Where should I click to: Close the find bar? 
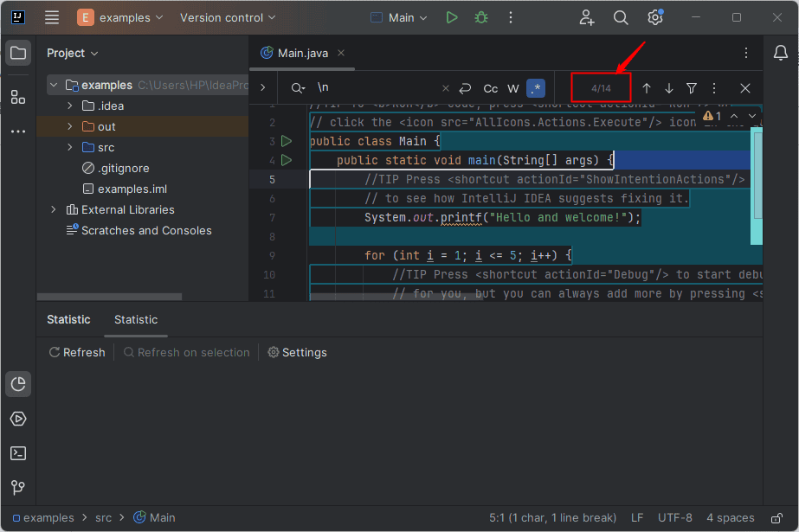click(x=745, y=88)
